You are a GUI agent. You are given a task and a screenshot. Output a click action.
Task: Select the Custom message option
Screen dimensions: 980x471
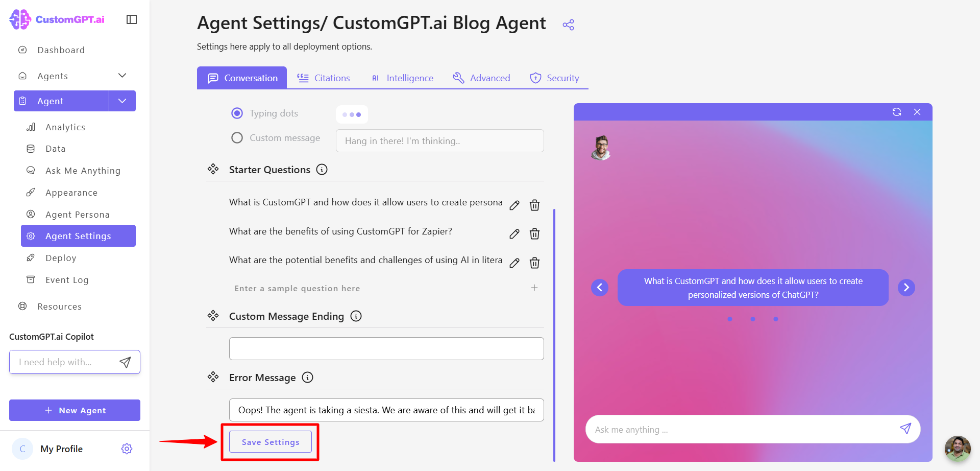[237, 138]
